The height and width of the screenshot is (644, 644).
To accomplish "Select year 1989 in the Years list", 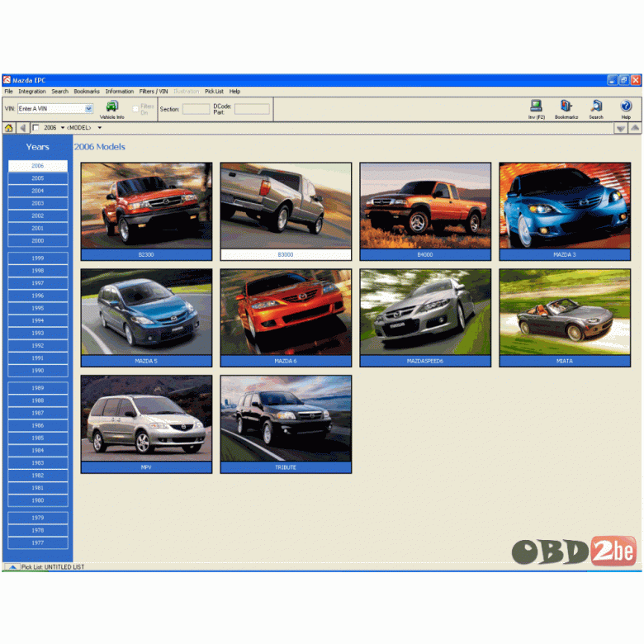I will (x=38, y=388).
